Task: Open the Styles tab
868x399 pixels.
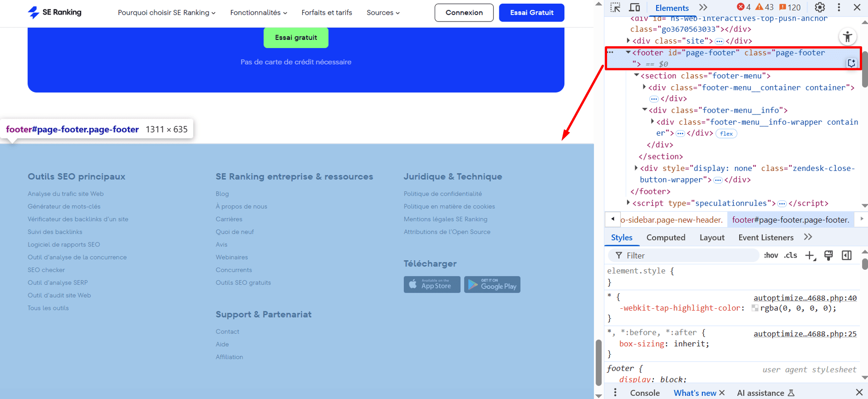Action: coord(622,237)
